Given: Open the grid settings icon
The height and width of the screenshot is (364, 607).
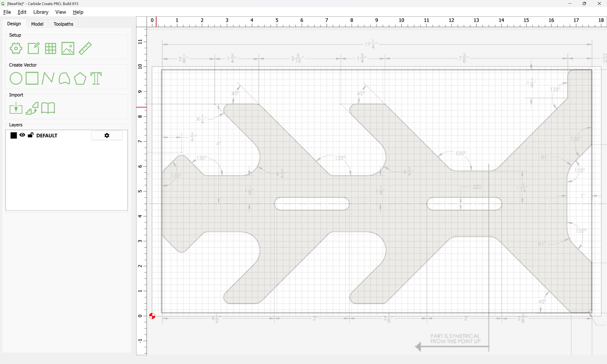Looking at the screenshot, I should point(51,48).
